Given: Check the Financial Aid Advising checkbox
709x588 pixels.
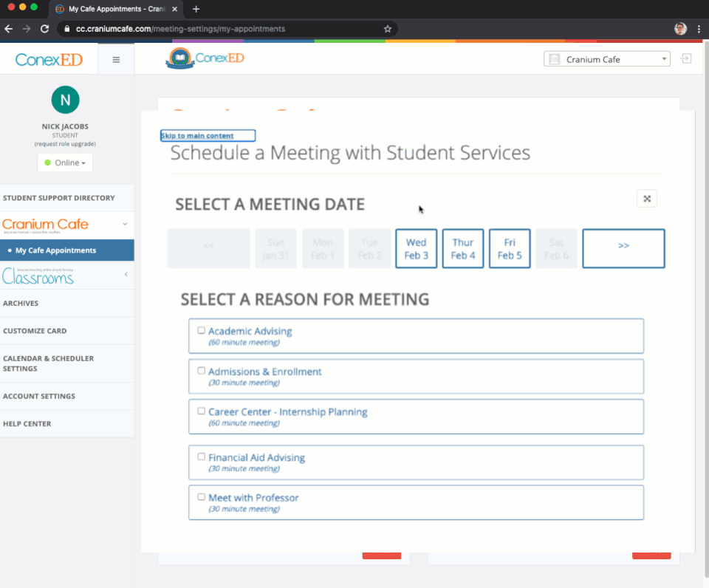Looking at the screenshot, I should click(x=201, y=457).
